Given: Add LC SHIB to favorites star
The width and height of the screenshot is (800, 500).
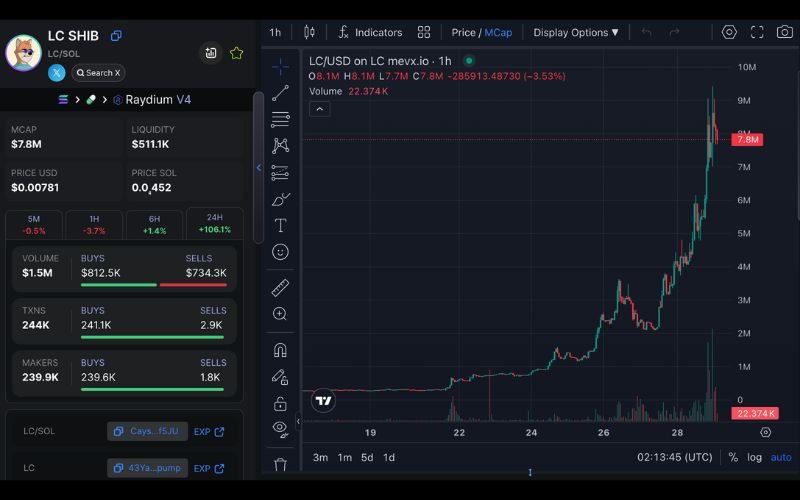Looking at the screenshot, I should coord(236,53).
